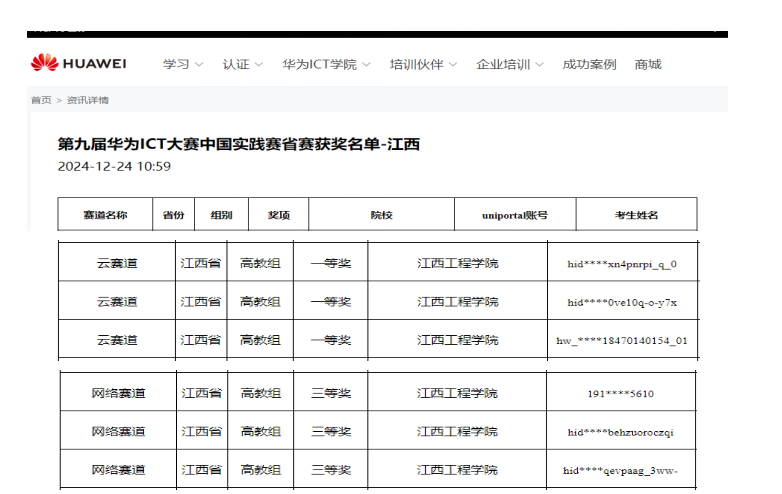
Task: Click the uniportal账号 column header
Action: [514, 215]
